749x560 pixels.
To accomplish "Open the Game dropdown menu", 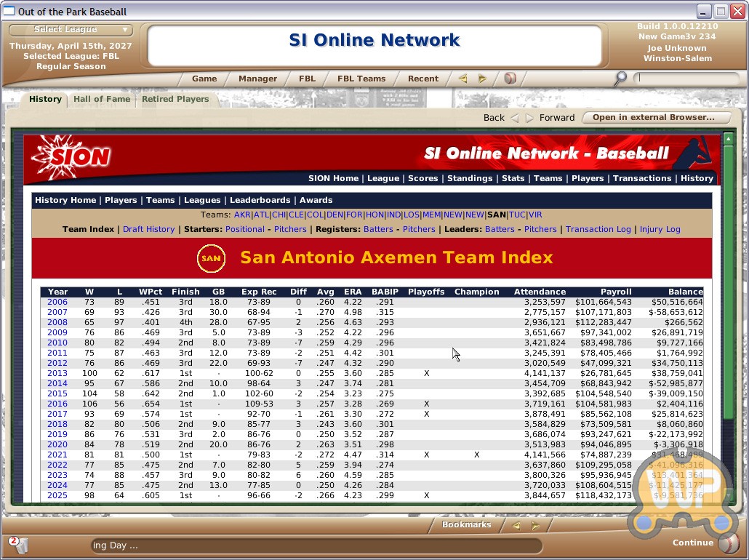I will 204,79.
